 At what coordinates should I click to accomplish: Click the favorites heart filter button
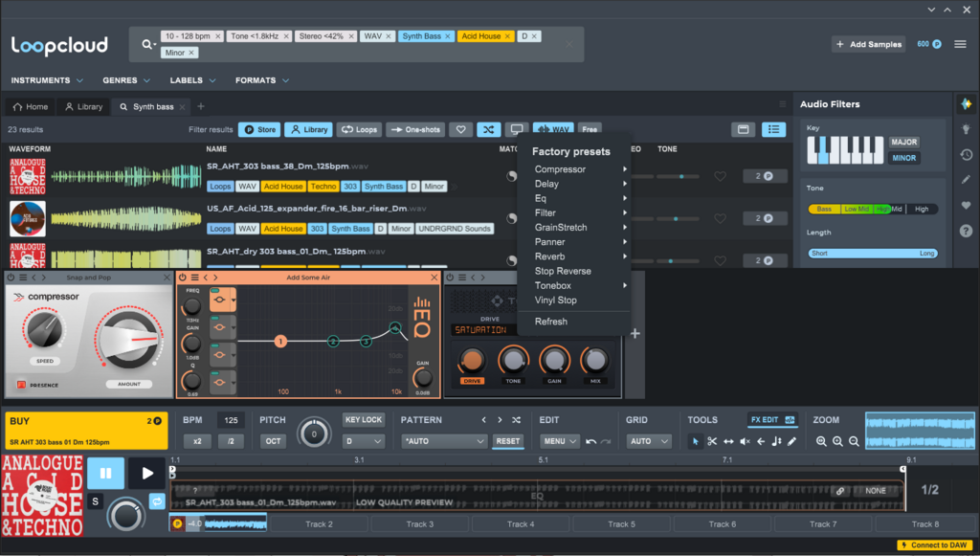[460, 129]
